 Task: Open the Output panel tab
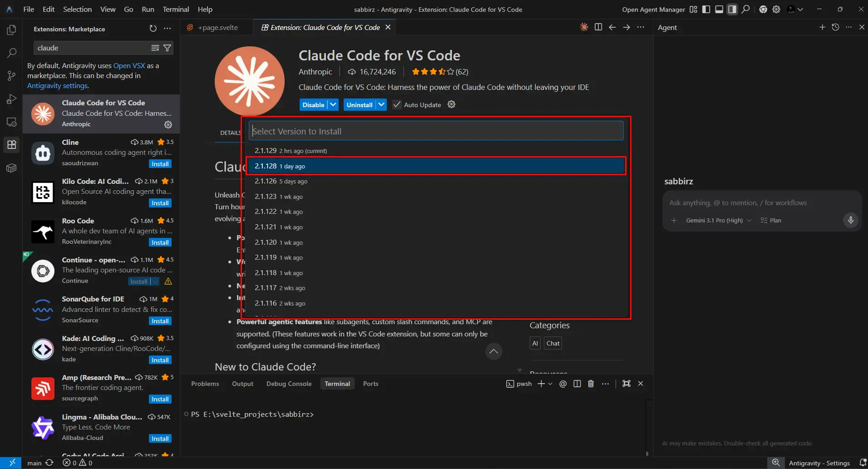point(242,384)
